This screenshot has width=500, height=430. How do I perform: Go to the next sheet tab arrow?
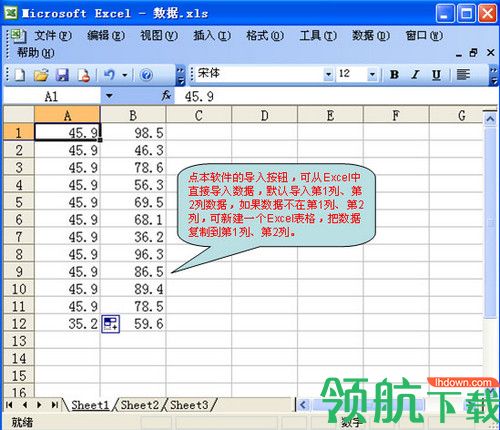click(39, 405)
